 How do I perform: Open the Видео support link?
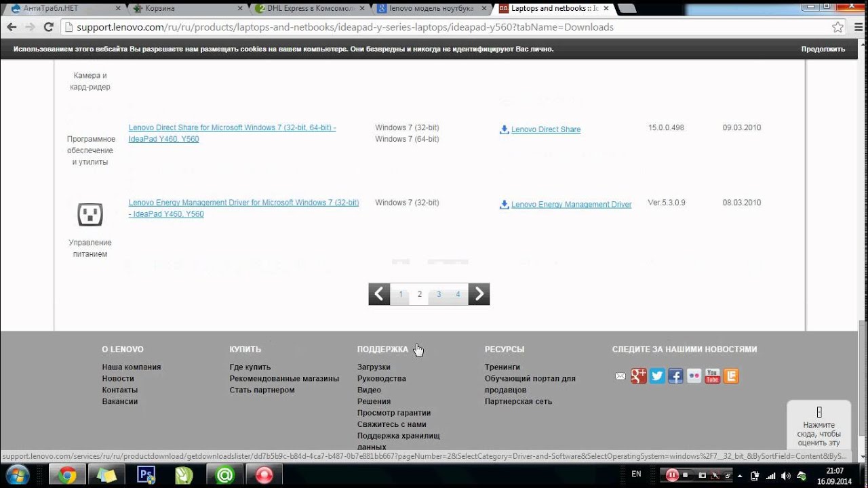(x=369, y=390)
